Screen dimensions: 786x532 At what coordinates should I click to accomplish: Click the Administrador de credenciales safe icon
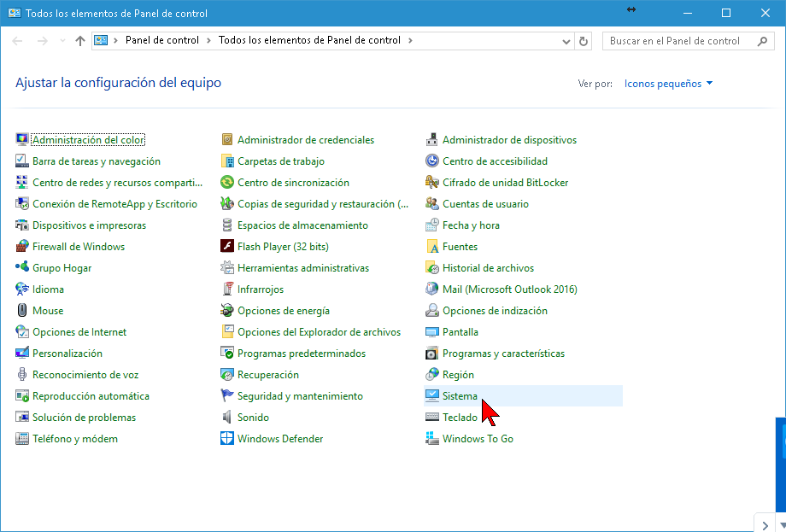point(227,140)
